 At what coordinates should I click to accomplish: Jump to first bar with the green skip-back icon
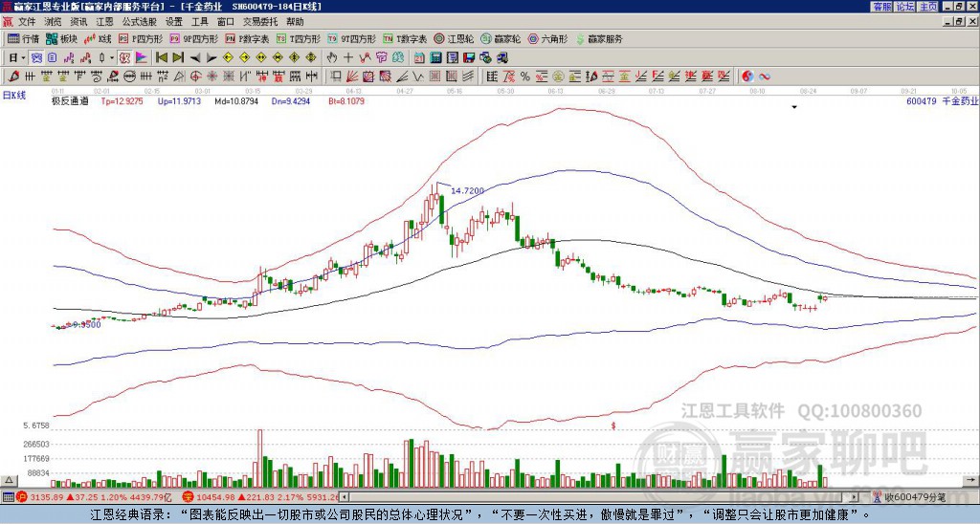[x=161, y=58]
